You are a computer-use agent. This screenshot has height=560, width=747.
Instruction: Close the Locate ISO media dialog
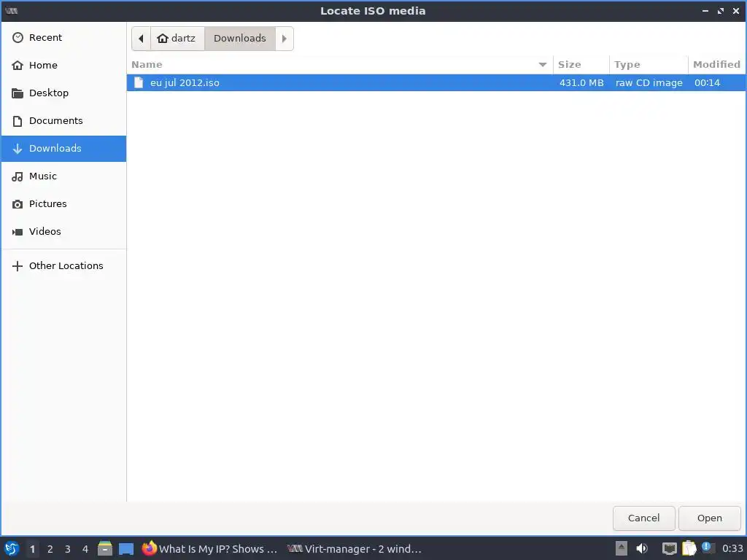pyautogui.click(x=736, y=11)
